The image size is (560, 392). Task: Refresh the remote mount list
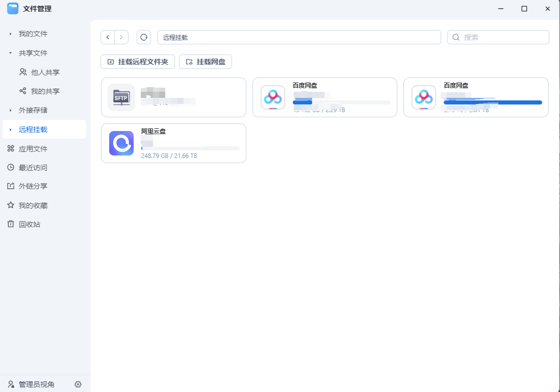click(x=144, y=37)
